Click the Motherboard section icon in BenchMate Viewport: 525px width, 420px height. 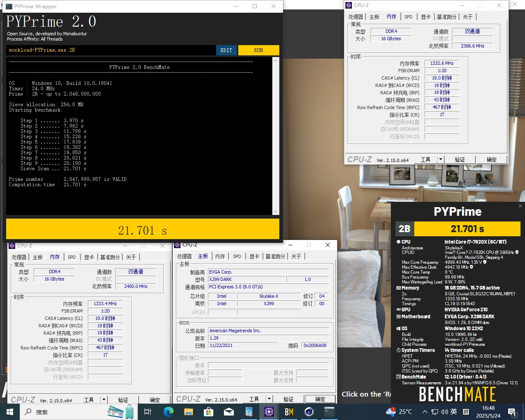(x=398, y=317)
